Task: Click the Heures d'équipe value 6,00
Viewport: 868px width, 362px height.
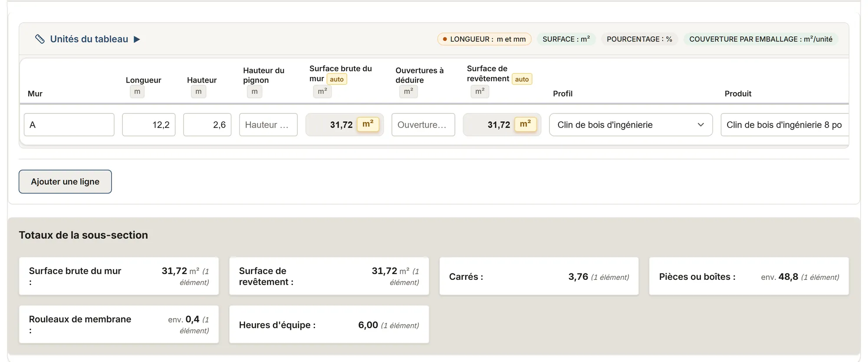Action: pyautogui.click(x=368, y=325)
